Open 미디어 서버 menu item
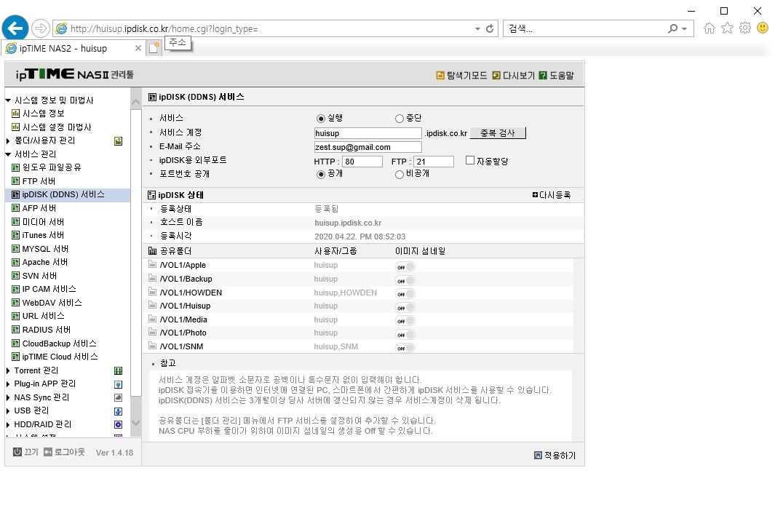Screen dimensions: 775x532 click(38, 222)
